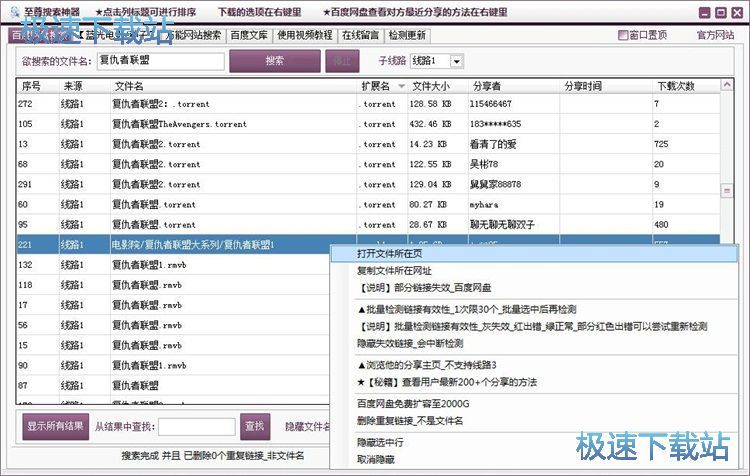Image resolution: width=750 pixels, height=476 pixels.
Task: Choose 打开文件所在页 from context menu
Action: tap(534, 254)
